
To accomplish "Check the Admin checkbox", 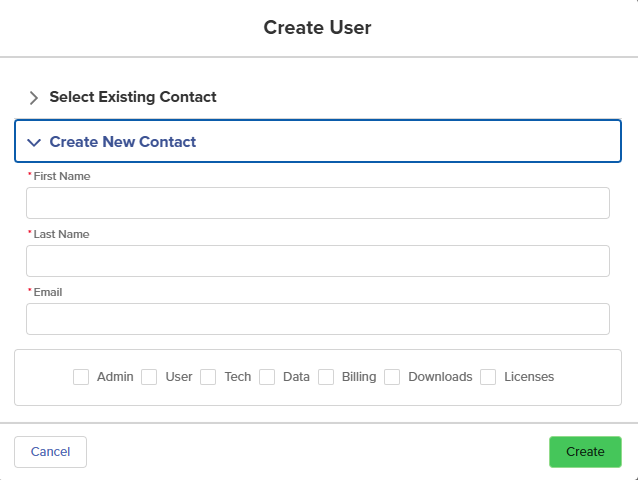I will click(x=81, y=377).
